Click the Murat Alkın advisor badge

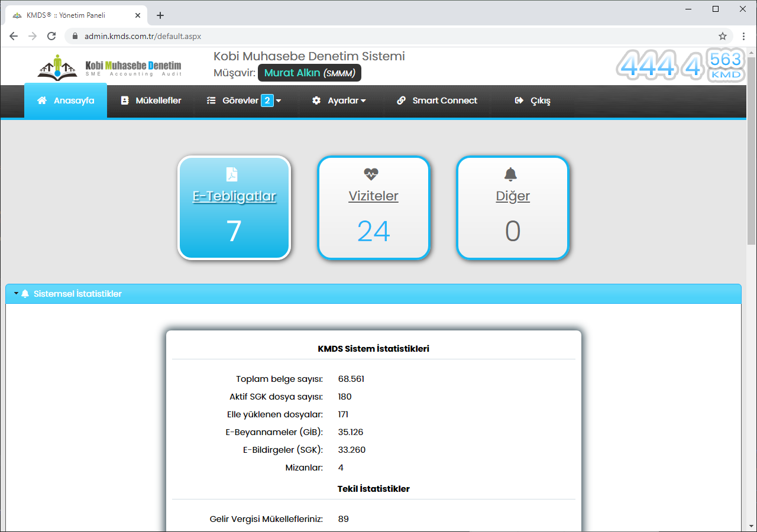coord(310,73)
